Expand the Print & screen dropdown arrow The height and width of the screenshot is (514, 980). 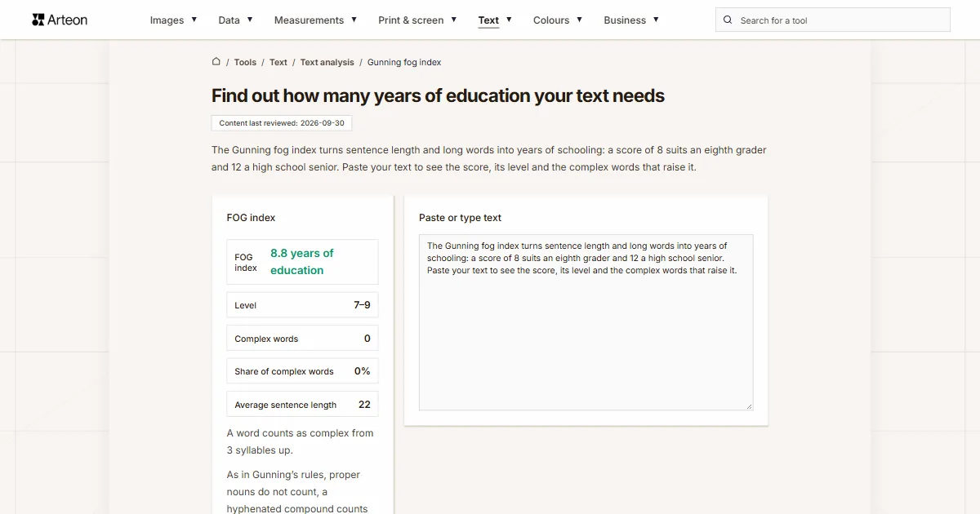(454, 19)
